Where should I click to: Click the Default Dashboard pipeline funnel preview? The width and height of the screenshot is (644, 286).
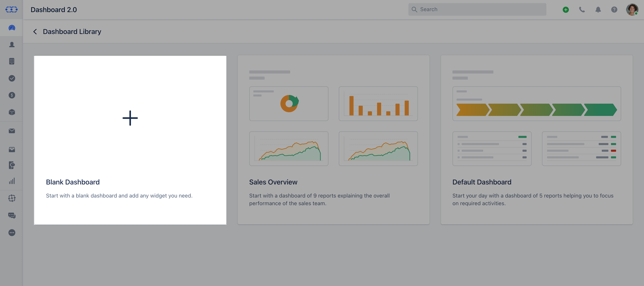[x=536, y=104]
